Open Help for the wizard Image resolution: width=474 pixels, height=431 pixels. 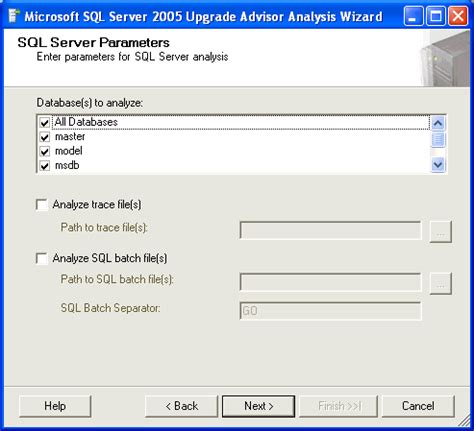pos(55,406)
